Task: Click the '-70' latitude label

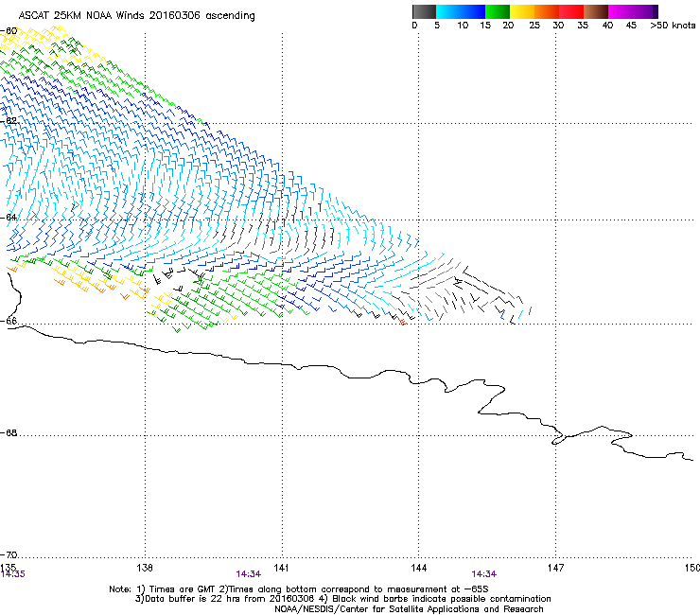Action: [x=9, y=555]
